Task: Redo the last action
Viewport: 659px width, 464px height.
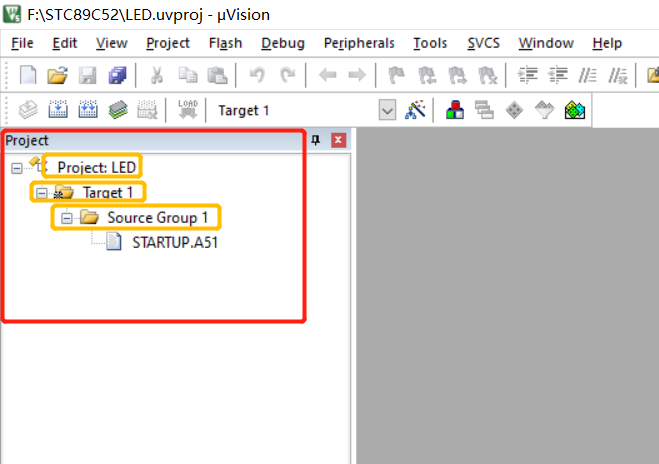Action: click(288, 76)
